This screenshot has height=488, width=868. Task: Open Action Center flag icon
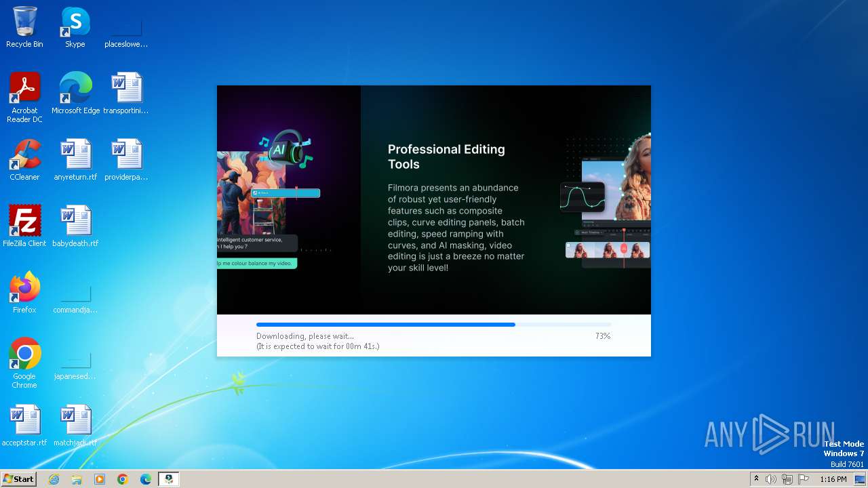(x=804, y=479)
